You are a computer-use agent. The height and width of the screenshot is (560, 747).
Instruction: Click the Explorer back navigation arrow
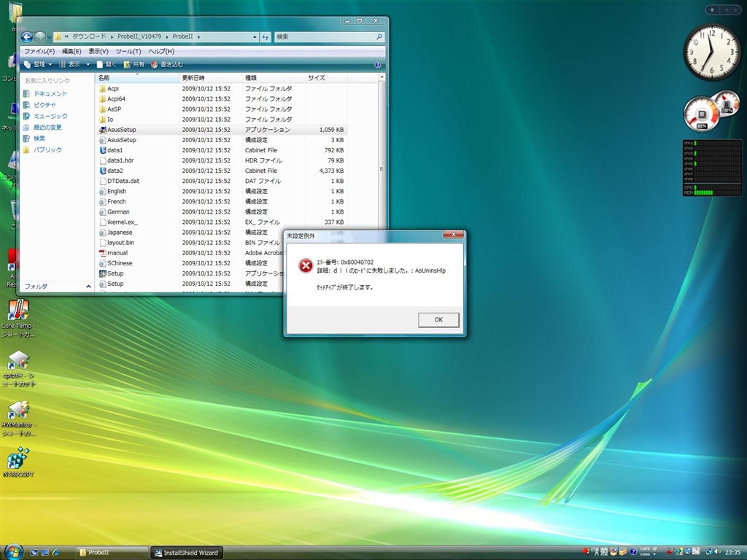27,36
